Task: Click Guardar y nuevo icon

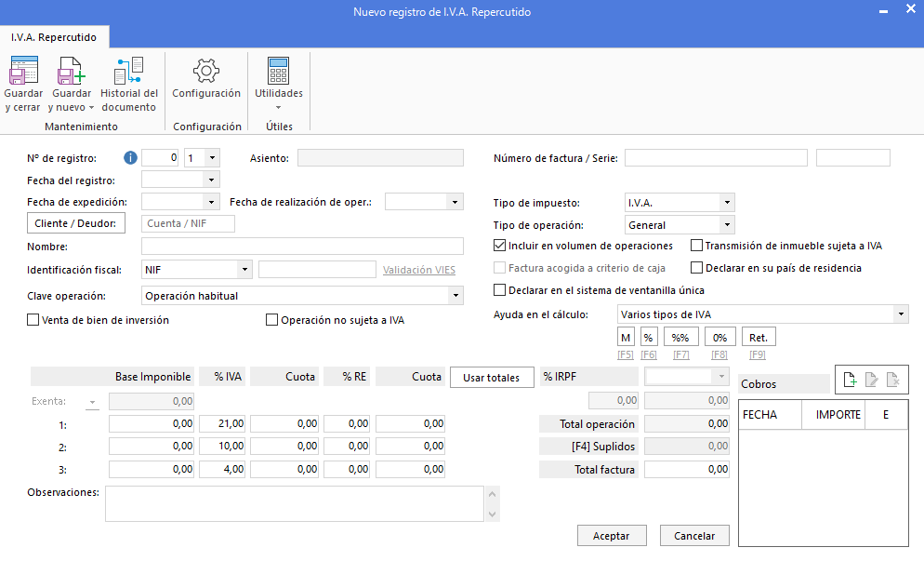Action: 72,70
